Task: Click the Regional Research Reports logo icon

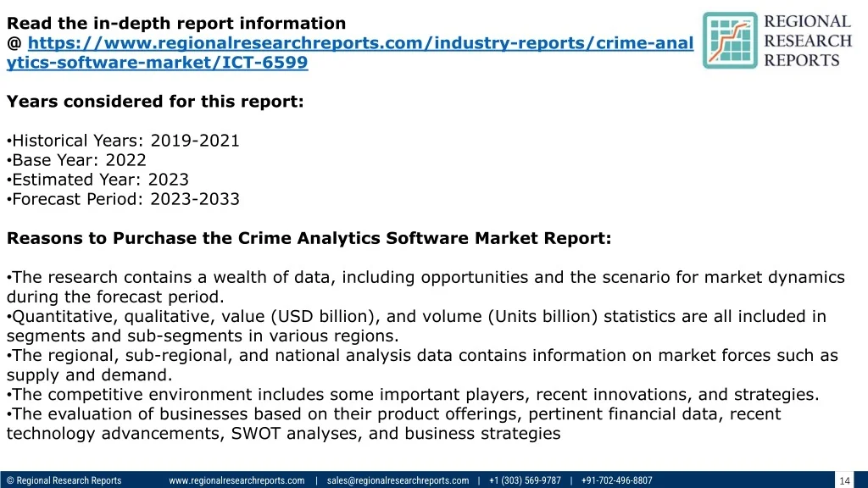Action: pyautogui.click(x=730, y=41)
